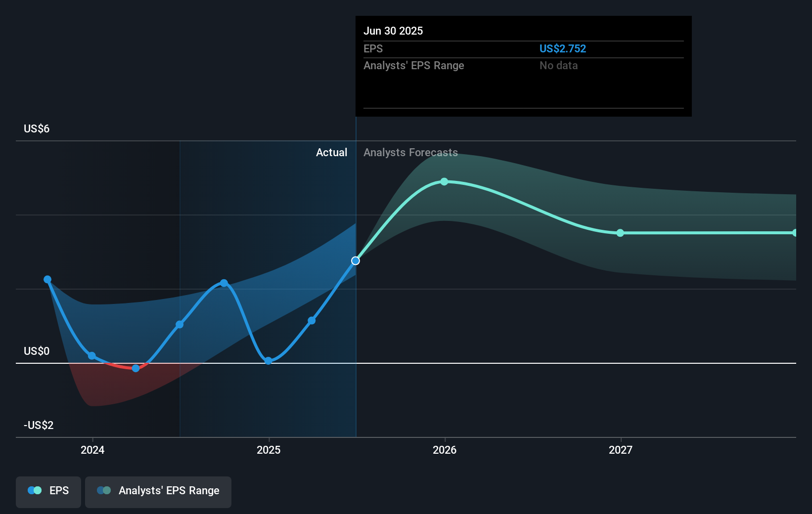Click the EPS data point after 2025
The width and height of the screenshot is (812, 514).
[x=312, y=321]
